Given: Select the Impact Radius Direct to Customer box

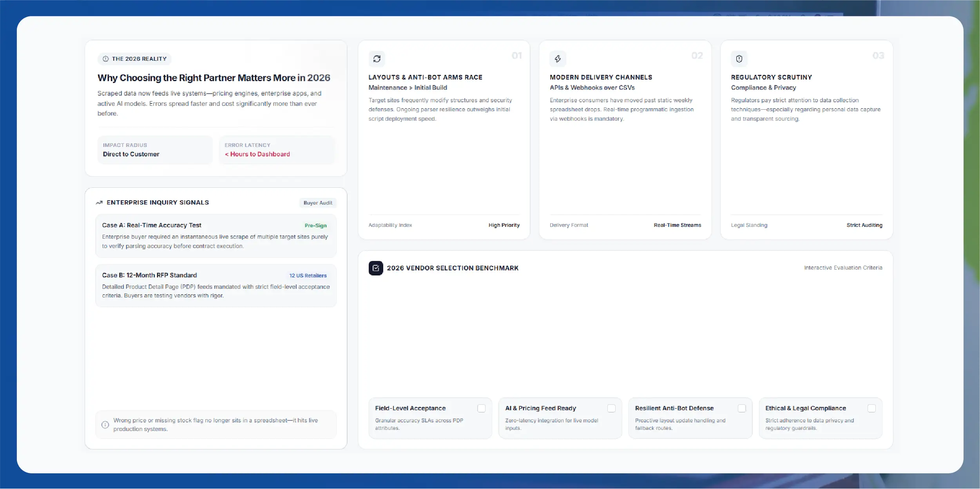Looking at the screenshot, I should point(155,150).
